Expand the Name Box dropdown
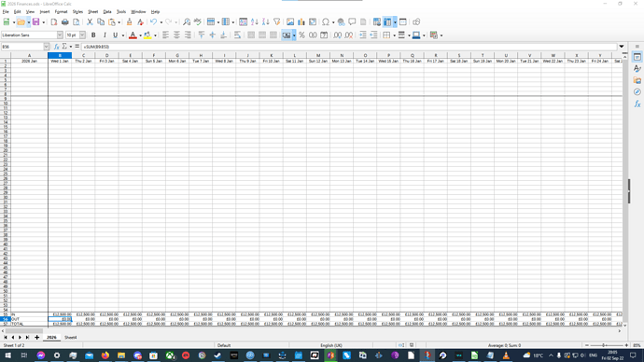 pos(46,47)
